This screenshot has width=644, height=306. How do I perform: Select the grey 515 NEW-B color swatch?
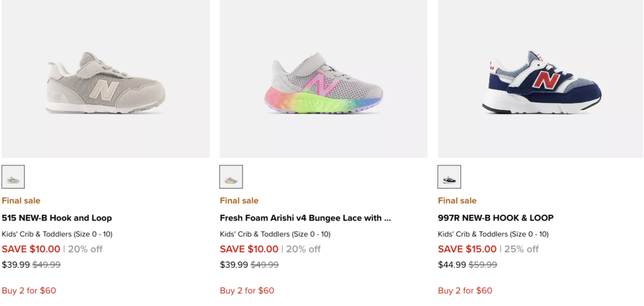coord(13,177)
